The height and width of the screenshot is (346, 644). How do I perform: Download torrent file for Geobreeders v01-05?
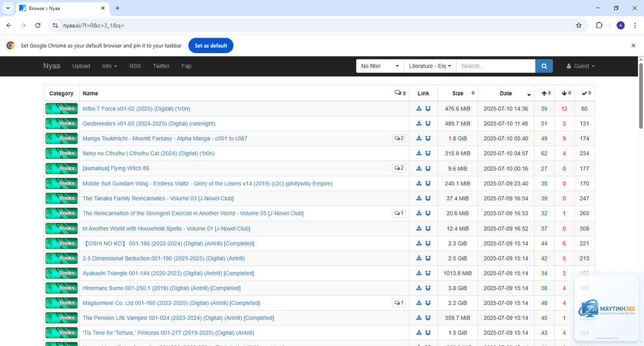pos(419,123)
